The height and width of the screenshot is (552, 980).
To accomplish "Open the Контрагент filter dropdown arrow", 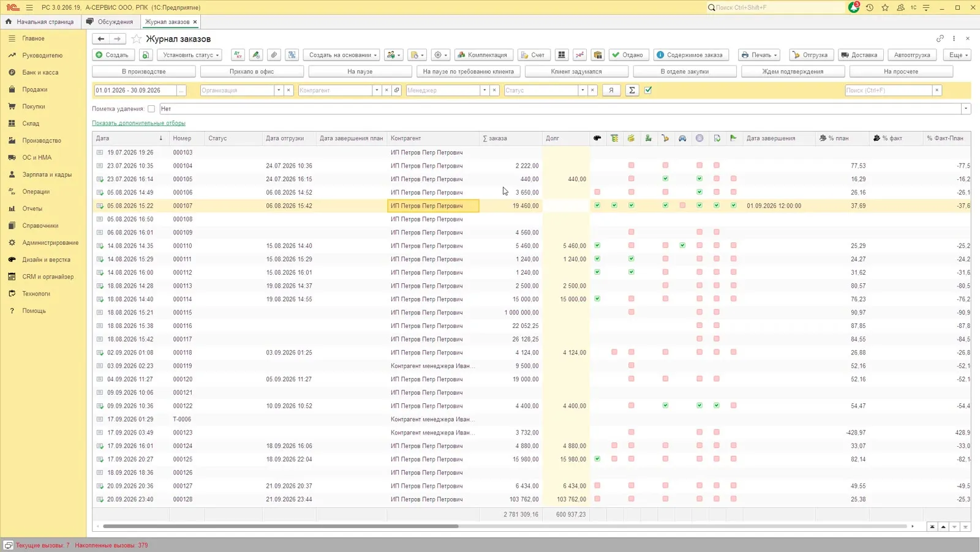I will point(377,90).
